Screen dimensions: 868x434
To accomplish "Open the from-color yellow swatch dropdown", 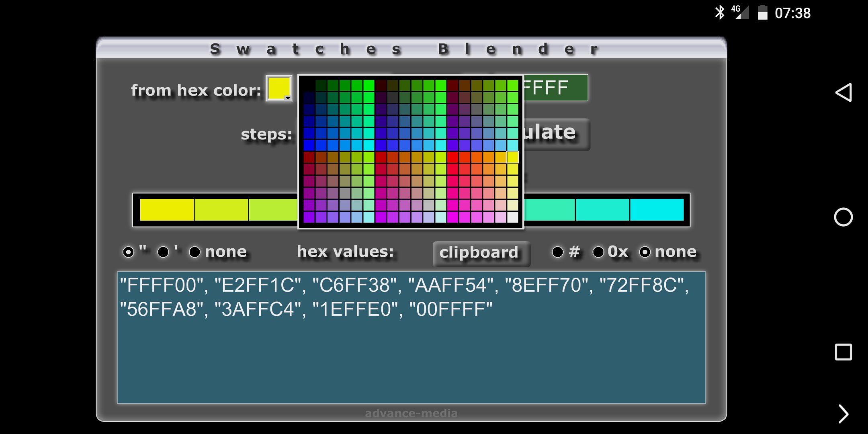I will coord(279,88).
